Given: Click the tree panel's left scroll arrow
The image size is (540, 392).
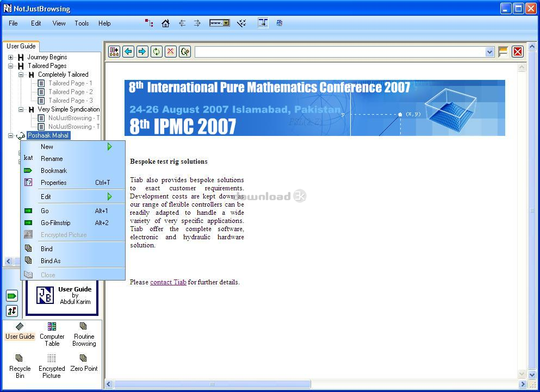Looking at the screenshot, I should click(x=9, y=261).
